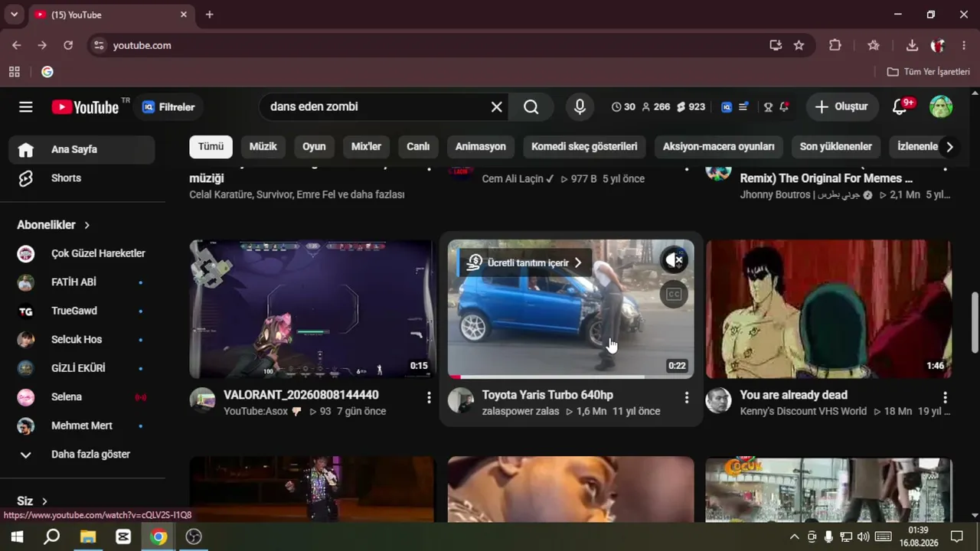The height and width of the screenshot is (551, 980).
Task: Bookmark this page with the star icon
Action: [799, 45]
